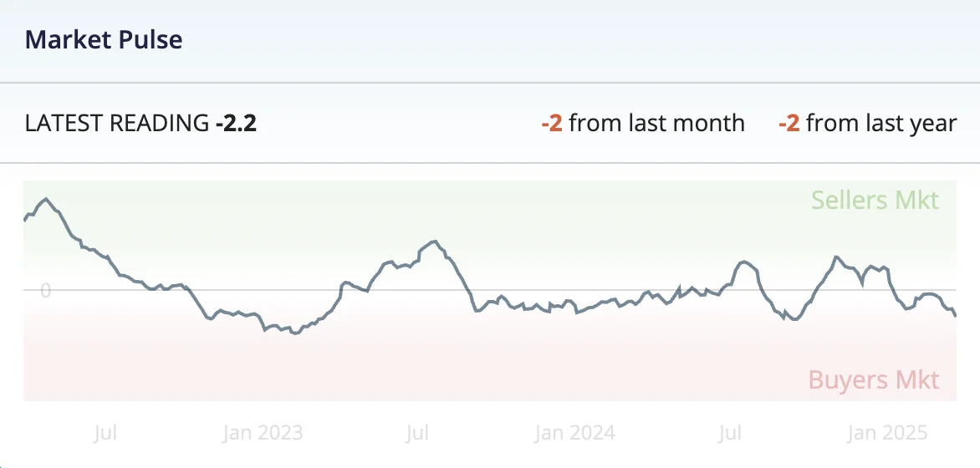Select the Jan 2025 axis label
Screen dimensions: 980x468
[887, 433]
